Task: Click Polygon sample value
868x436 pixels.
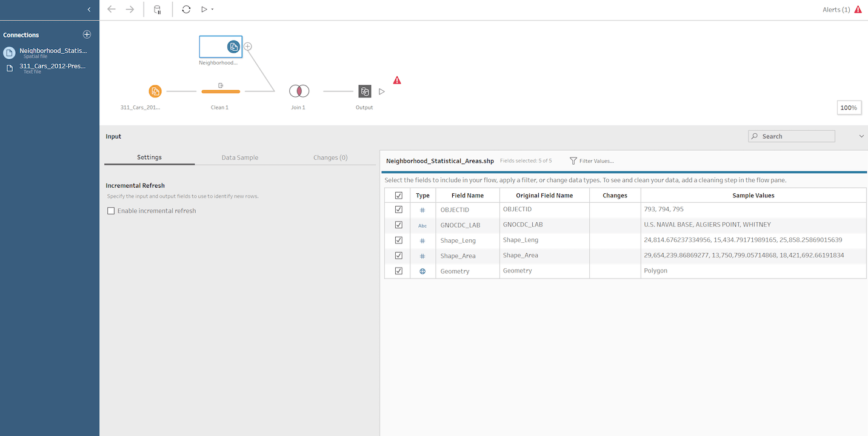Action: pos(655,271)
